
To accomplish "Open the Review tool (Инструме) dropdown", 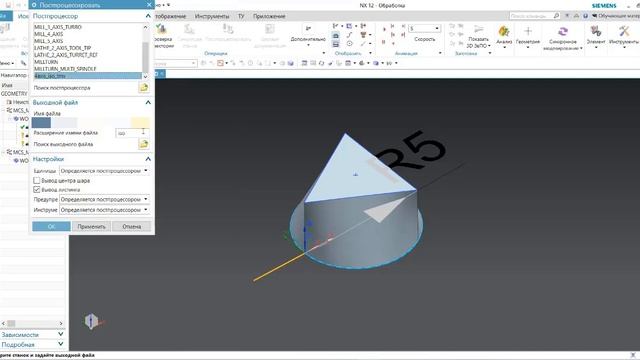I will coord(104,210).
